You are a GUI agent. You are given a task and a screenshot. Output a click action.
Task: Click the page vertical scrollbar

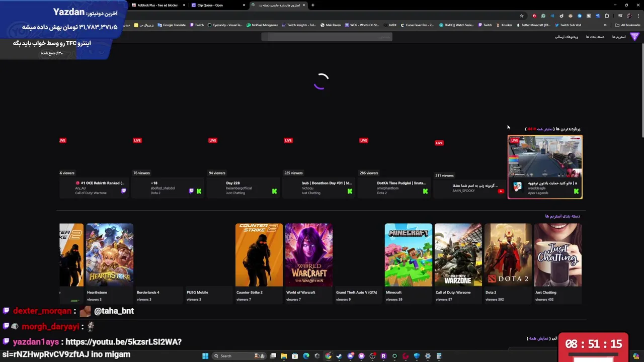(x=642, y=90)
